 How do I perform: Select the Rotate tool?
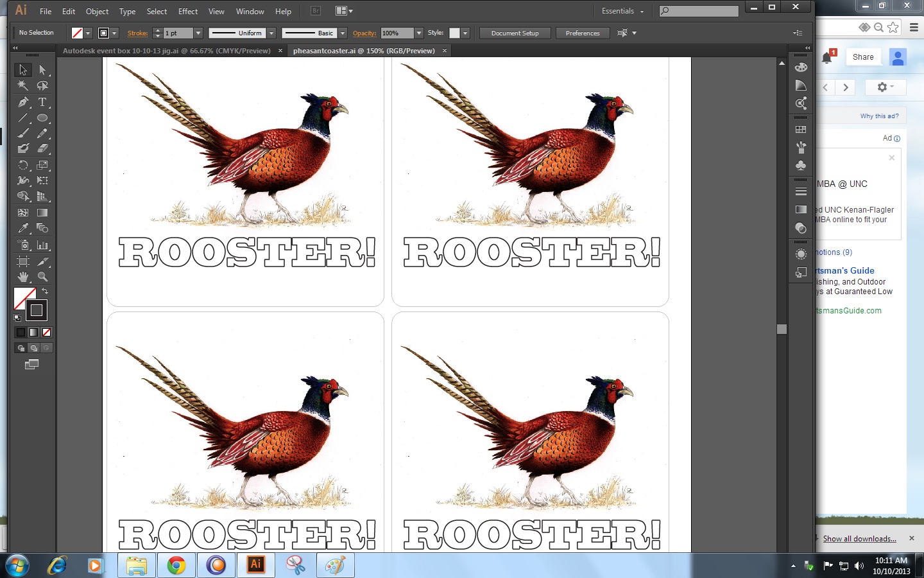(x=23, y=165)
